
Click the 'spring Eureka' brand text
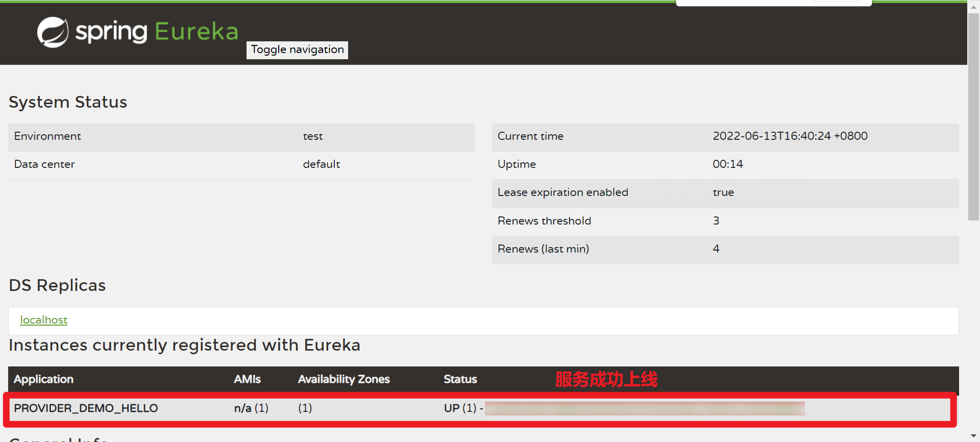pyautogui.click(x=157, y=32)
